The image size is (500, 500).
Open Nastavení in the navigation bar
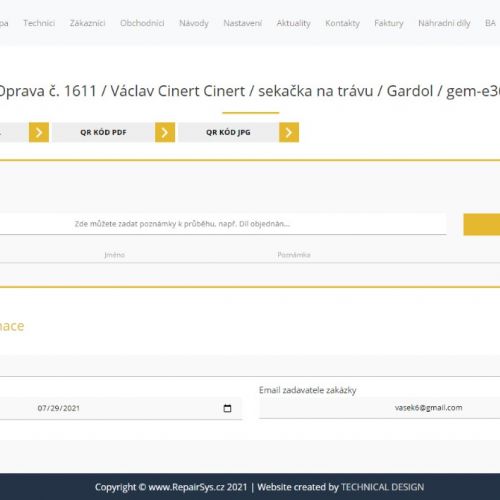pyautogui.click(x=242, y=23)
